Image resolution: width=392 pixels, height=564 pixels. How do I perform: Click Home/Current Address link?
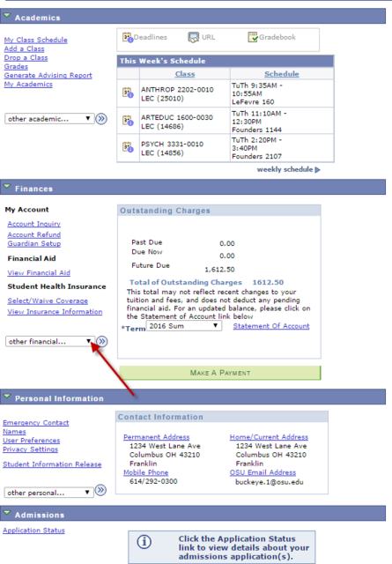click(269, 437)
